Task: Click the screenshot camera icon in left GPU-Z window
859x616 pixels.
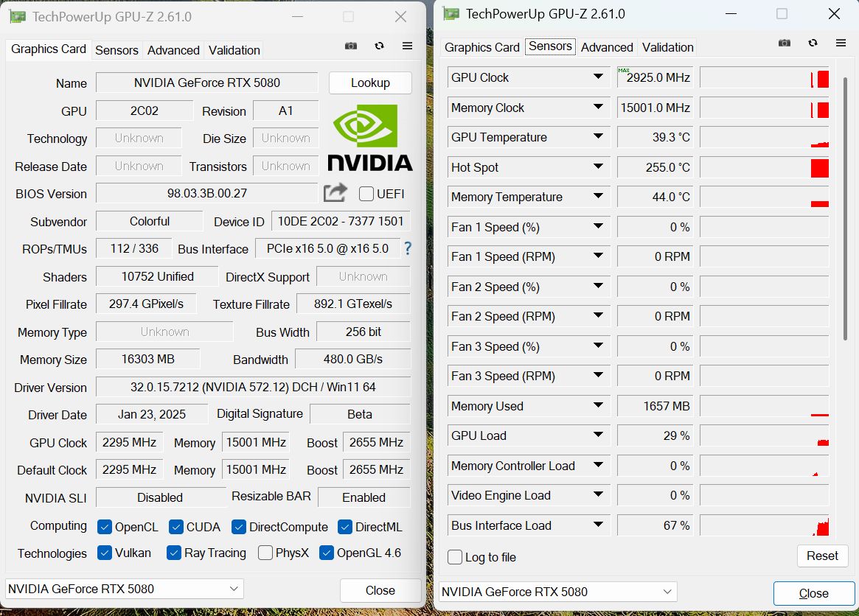Action: point(351,46)
